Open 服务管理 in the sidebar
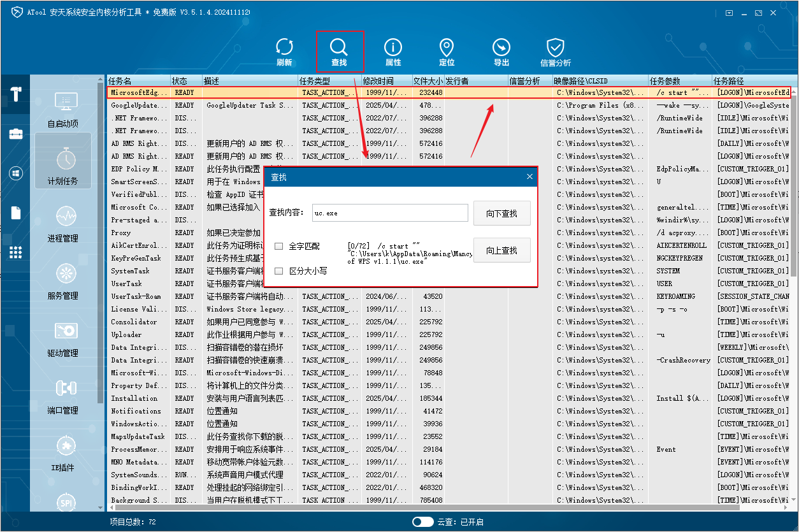Image resolution: width=799 pixels, height=532 pixels. tap(63, 282)
